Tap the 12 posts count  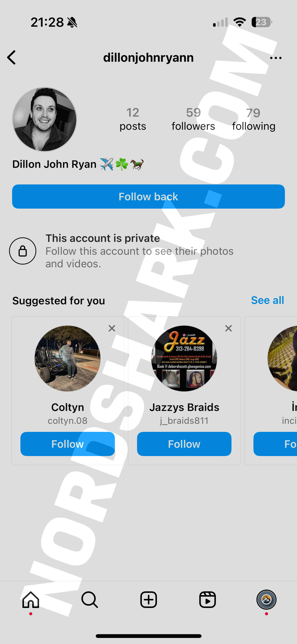pos(133,119)
